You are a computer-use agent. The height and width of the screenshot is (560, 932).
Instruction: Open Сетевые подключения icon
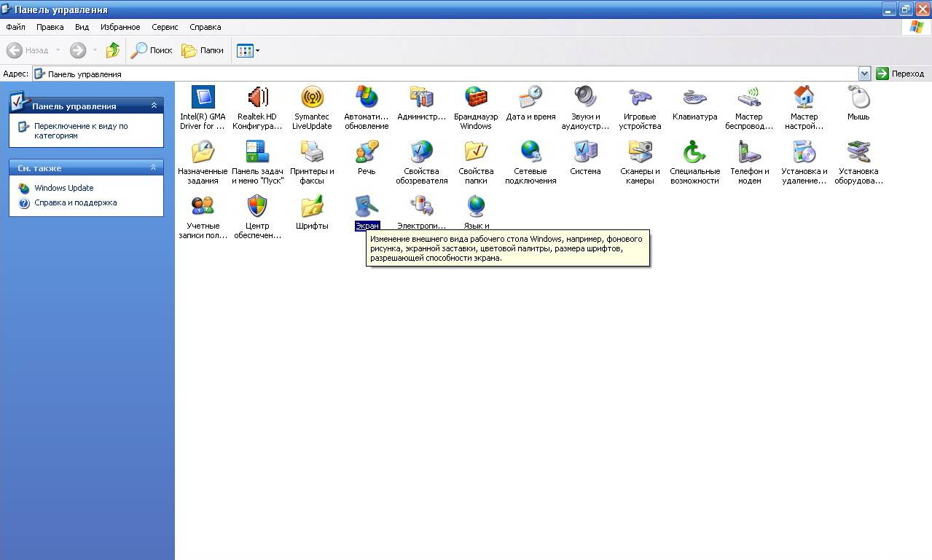tap(530, 151)
